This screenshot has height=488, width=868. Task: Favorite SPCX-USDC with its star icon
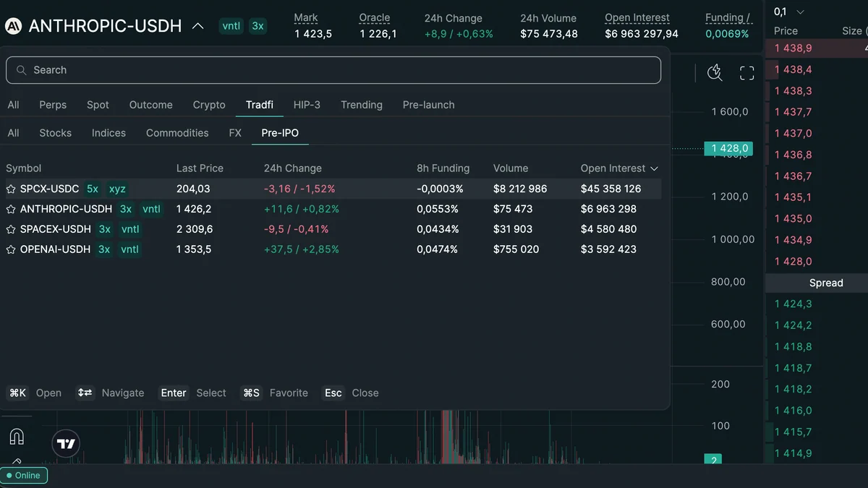coord(11,189)
